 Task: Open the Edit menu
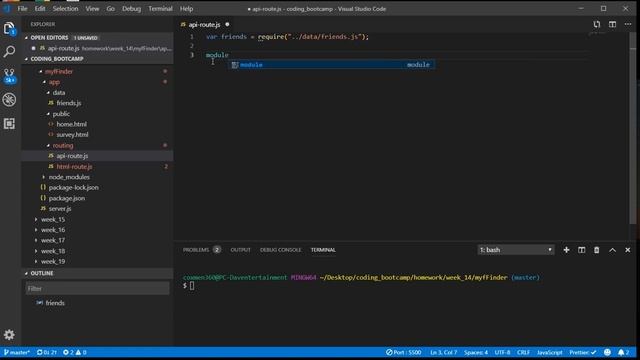40,9
